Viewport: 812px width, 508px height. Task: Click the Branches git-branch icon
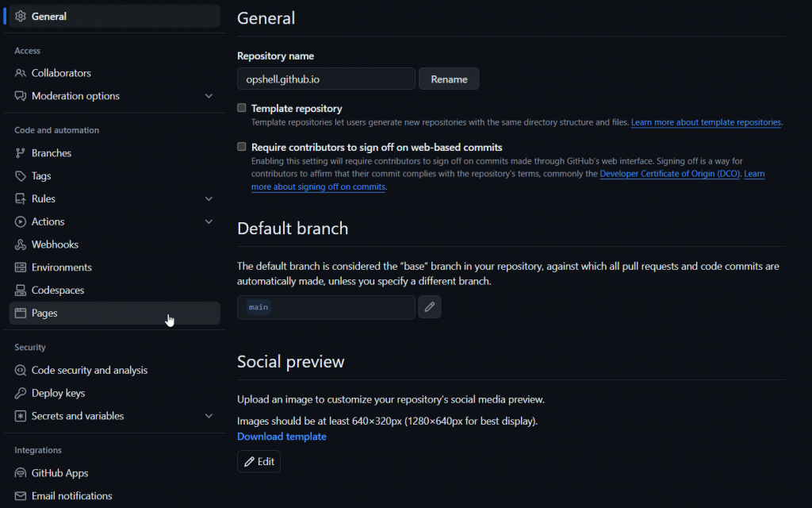20,153
